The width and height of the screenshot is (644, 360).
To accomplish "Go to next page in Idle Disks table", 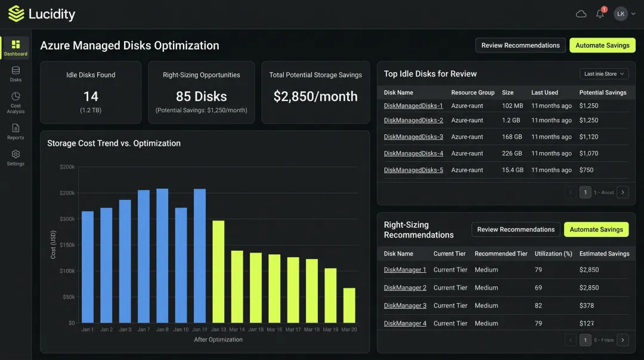I will tap(623, 192).
